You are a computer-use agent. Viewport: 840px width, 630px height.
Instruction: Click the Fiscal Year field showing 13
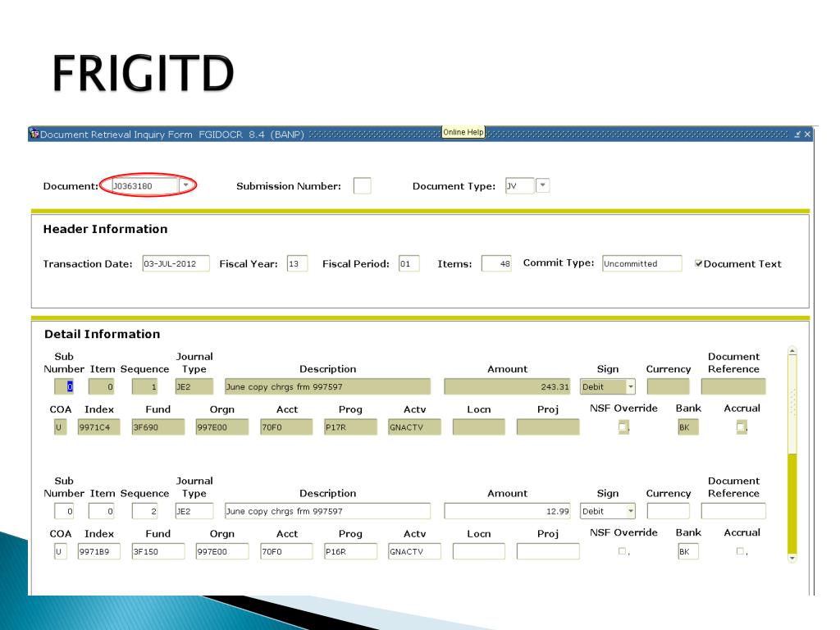(297, 263)
